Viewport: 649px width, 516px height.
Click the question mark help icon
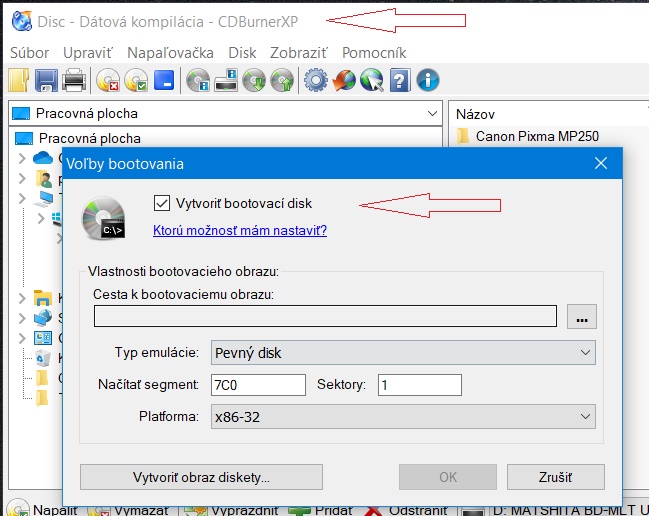(400, 80)
